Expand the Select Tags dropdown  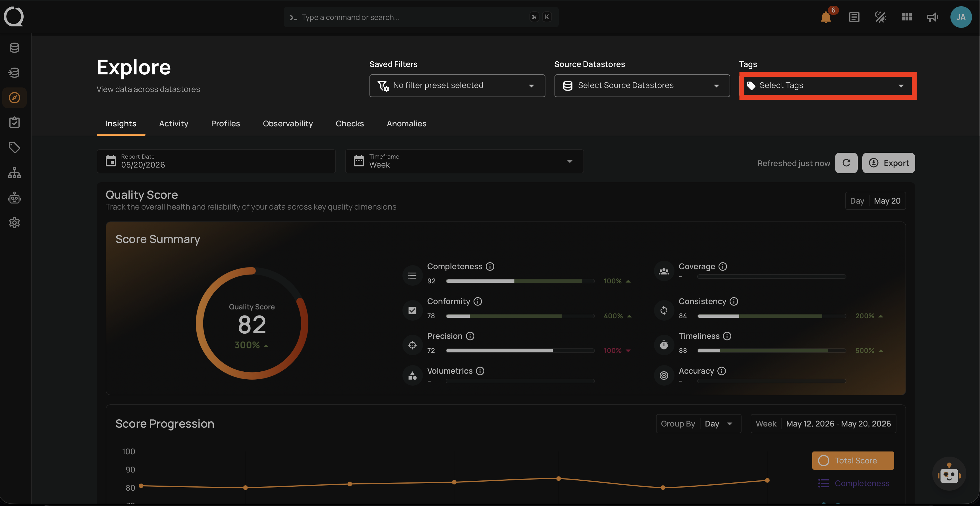[828, 85]
